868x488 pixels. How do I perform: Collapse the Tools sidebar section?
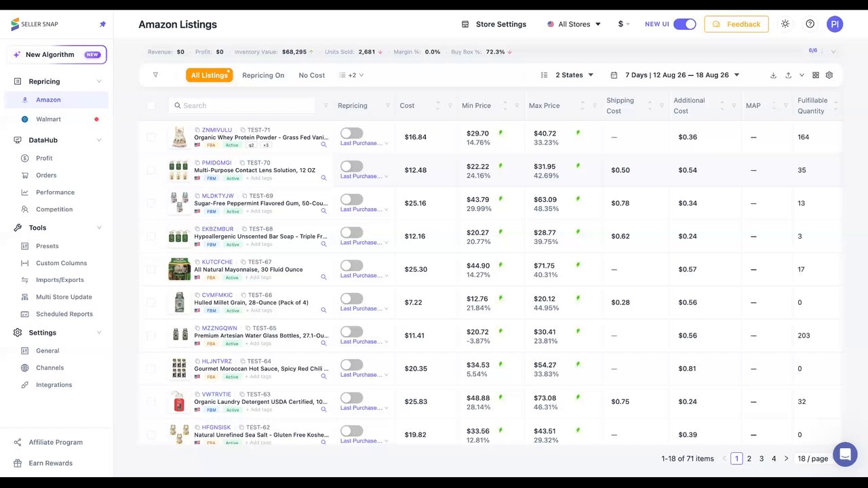coord(99,228)
